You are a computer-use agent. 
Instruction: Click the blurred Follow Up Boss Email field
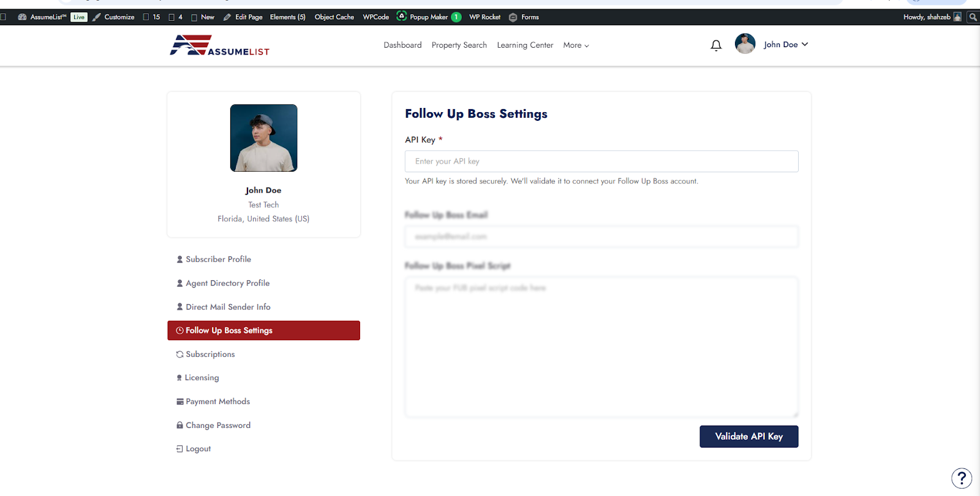601,237
